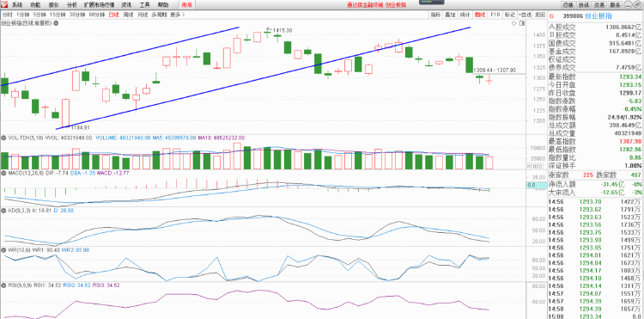Open the 行情 quotes button
This screenshot has width=644, height=319.
coord(568,5)
